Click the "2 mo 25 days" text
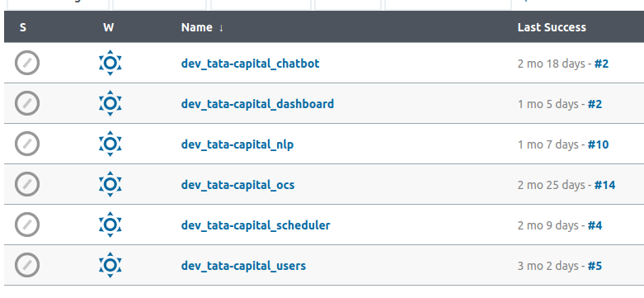The width and height of the screenshot is (644, 298). pos(551,185)
